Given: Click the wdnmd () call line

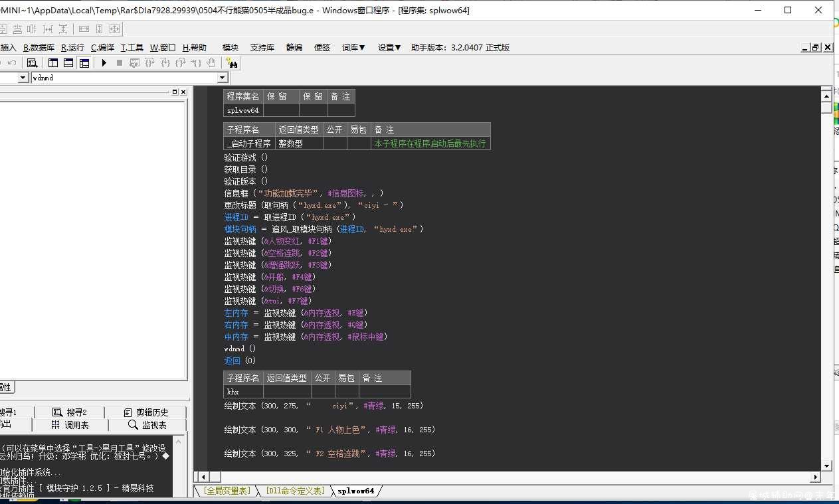Looking at the screenshot, I should pyautogui.click(x=240, y=349).
